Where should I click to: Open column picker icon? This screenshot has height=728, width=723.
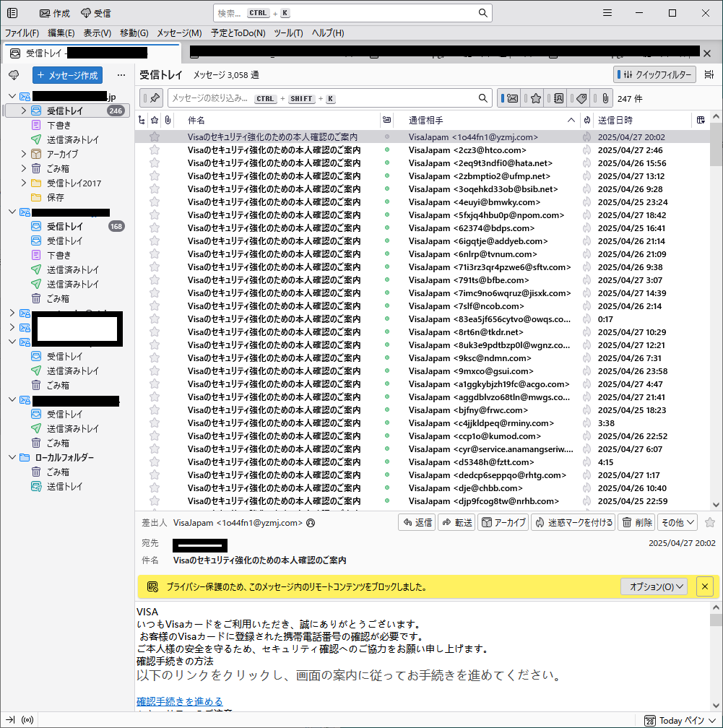pos(701,120)
